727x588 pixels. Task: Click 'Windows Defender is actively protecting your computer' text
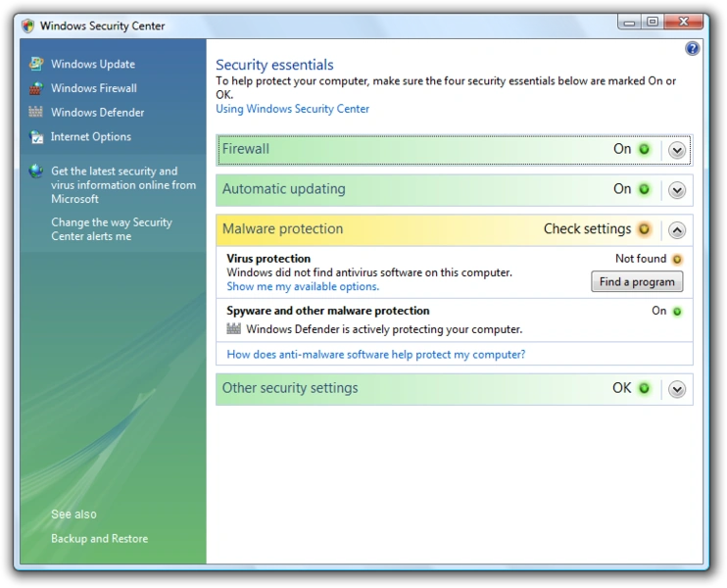point(384,329)
